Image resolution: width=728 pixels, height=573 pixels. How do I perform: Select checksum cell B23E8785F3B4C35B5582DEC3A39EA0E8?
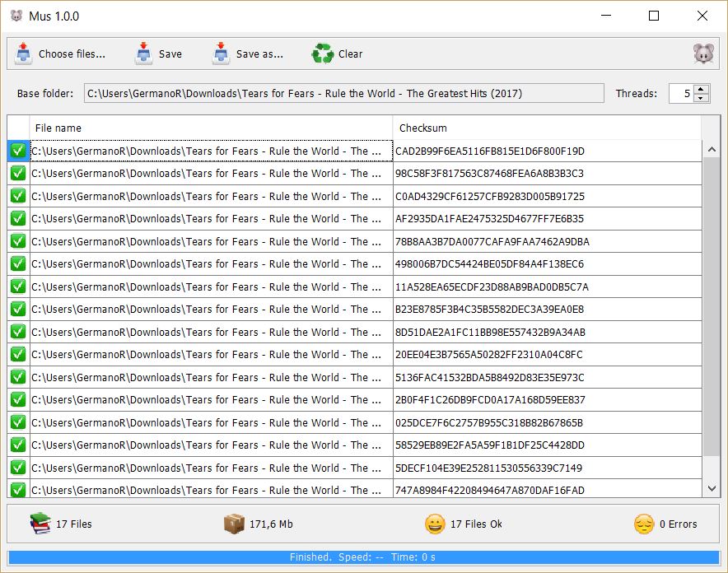(547, 309)
